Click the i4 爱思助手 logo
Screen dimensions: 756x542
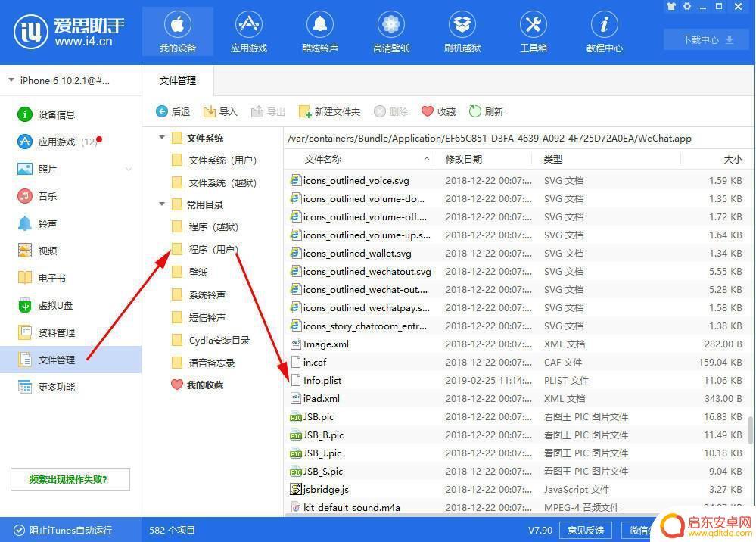coord(69,32)
